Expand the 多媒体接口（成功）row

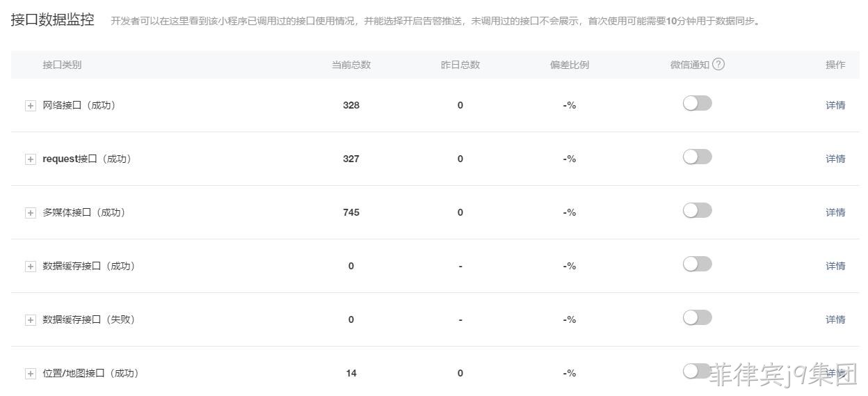[31, 213]
